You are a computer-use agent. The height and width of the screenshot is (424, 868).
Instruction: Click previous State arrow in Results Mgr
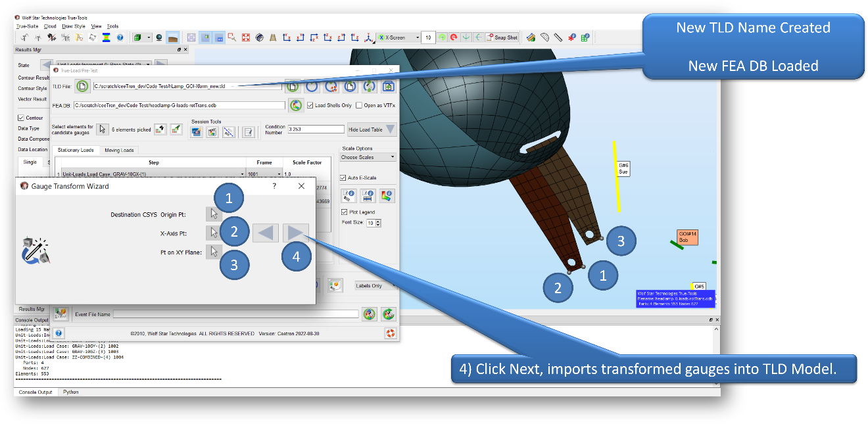pyautogui.click(x=47, y=64)
